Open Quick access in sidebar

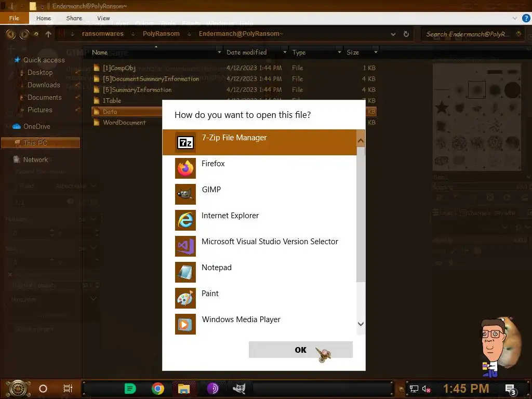(44, 60)
